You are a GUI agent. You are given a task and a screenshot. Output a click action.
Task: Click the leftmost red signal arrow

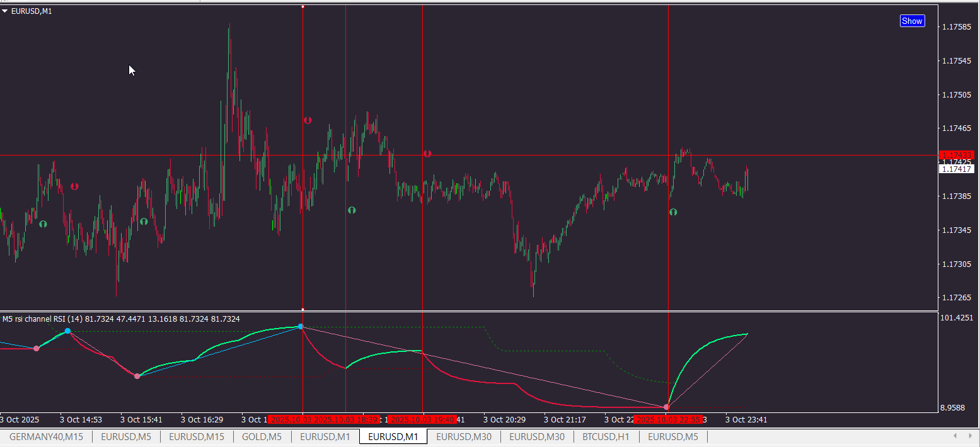(74, 186)
